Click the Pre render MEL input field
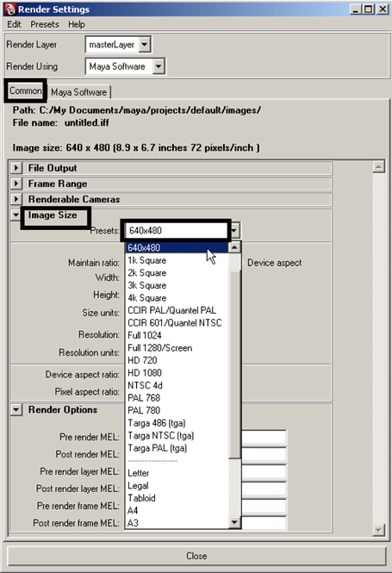This screenshot has height=573, width=392. (x=264, y=437)
